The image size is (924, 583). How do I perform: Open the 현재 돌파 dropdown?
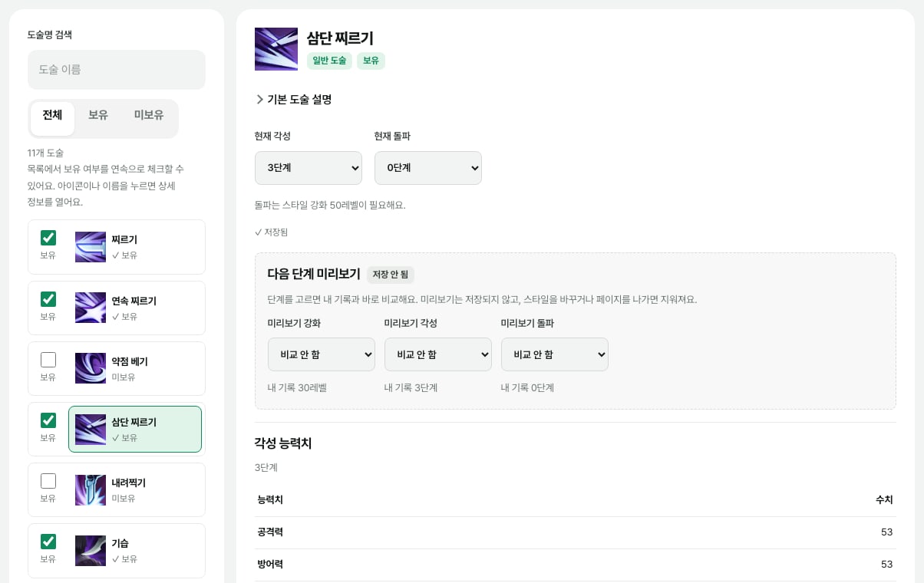pyautogui.click(x=428, y=168)
